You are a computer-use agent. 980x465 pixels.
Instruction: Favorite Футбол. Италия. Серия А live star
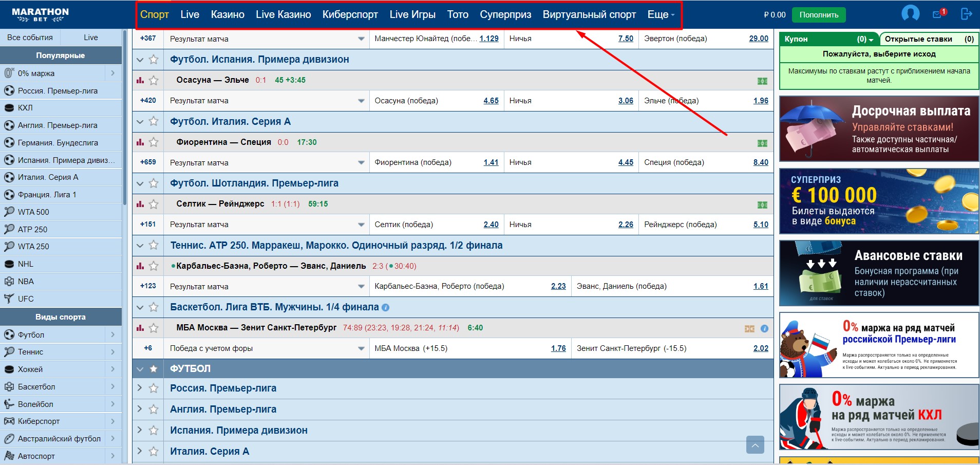153,122
